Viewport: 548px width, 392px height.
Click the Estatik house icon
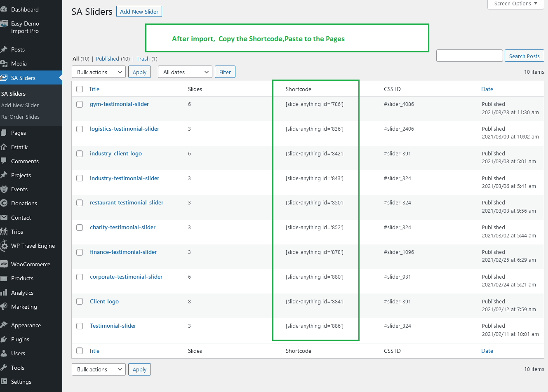(x=4, y=147)
